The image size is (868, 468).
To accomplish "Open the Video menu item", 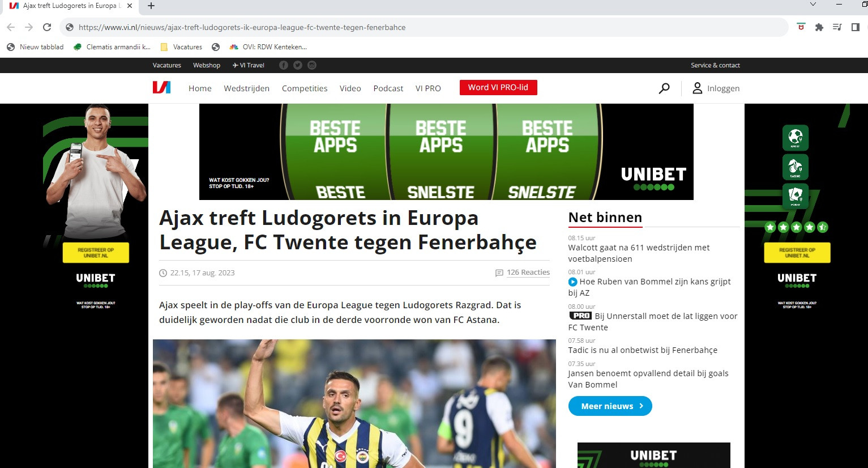I will (x=350, y=88).
